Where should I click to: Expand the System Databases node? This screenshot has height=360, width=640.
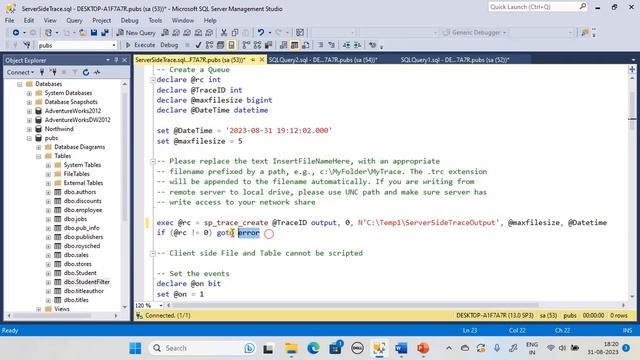click(x=29, y=93)
